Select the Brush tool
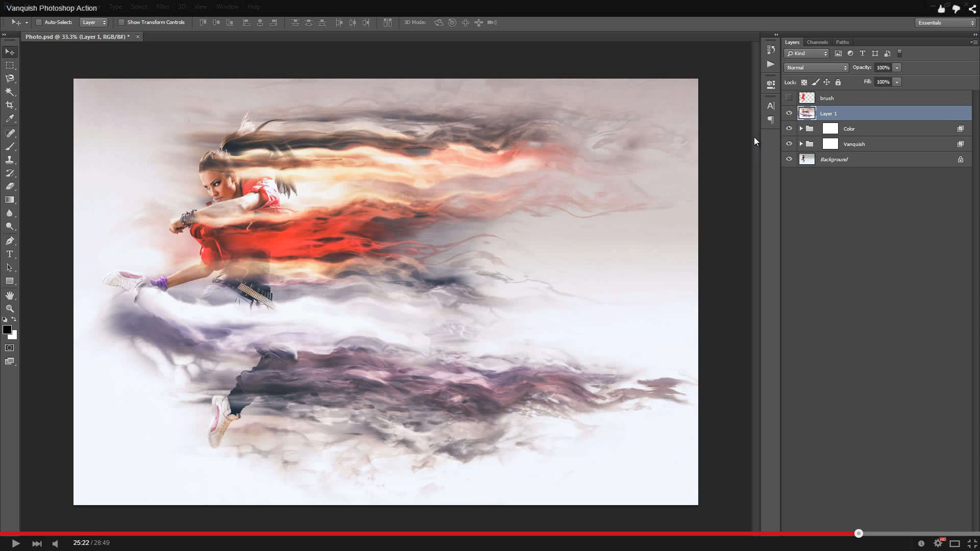The image size is (980, 551). pos(9,146)
